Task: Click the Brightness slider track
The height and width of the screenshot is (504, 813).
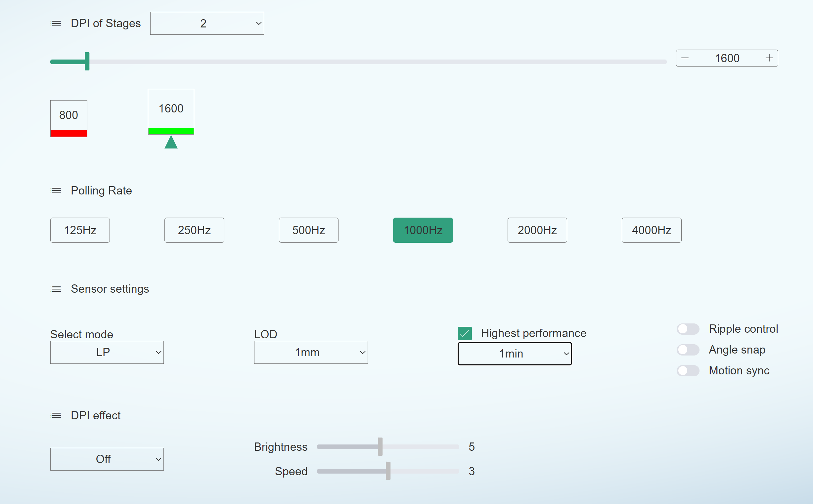Action: (x=420, y=447)
